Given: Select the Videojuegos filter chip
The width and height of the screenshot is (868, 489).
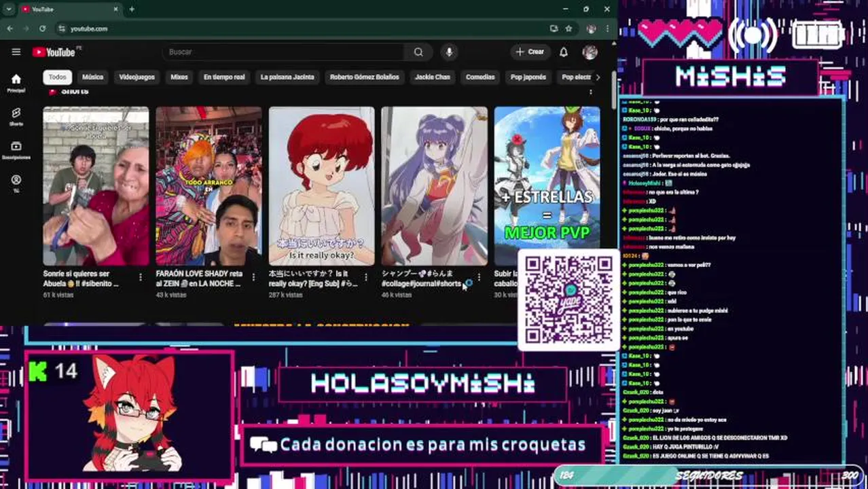Looking at the screenshot, I should click(x=137, y=77).
